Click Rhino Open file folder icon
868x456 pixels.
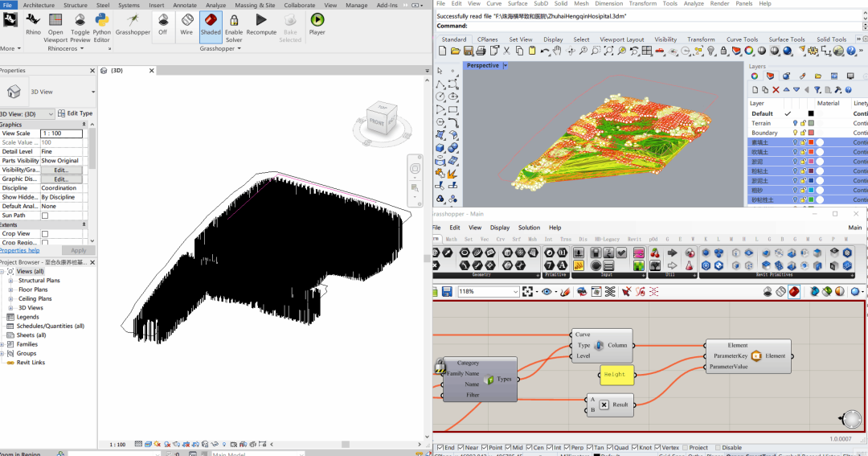point(455,51)
